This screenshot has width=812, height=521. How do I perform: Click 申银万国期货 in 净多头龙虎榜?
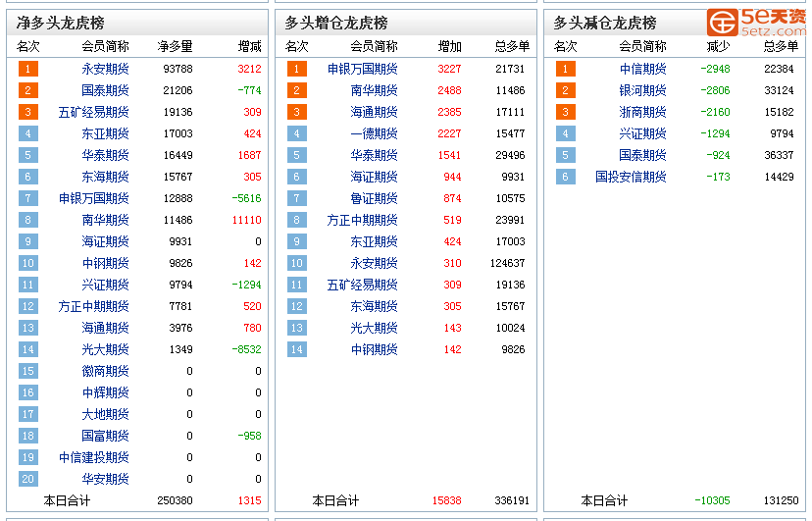tap(94, 198)
